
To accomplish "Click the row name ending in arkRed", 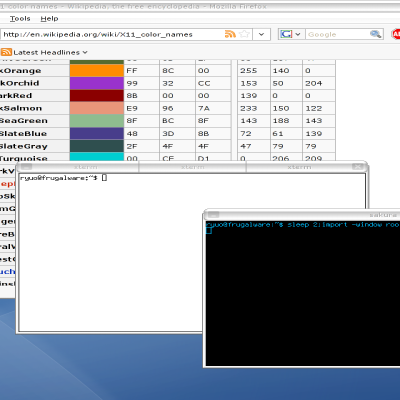I will coord(16,96).
